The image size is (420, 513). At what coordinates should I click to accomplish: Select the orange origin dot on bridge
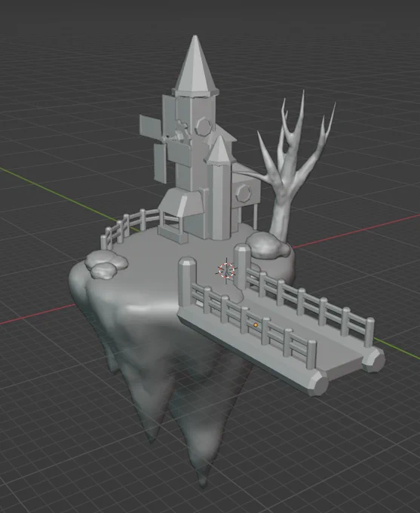pyautogui.click(x=256, y=325)
